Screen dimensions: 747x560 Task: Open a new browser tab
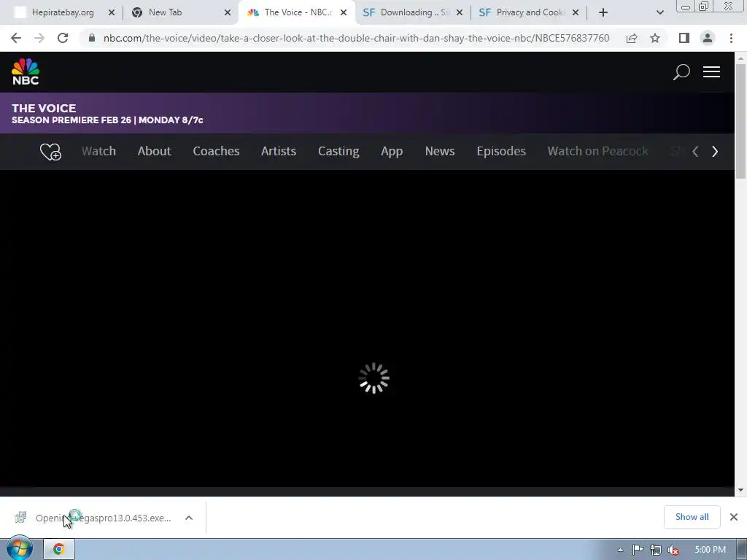(x=603, y=12)
